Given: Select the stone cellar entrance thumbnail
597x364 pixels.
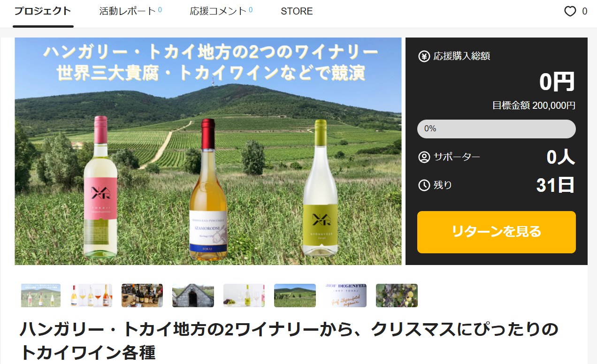Looking at the screenshot, I should point(193,296).
